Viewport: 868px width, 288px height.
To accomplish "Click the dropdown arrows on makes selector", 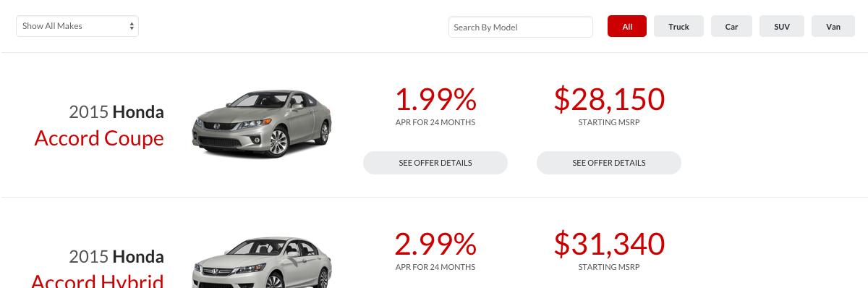I will (132, 26).
